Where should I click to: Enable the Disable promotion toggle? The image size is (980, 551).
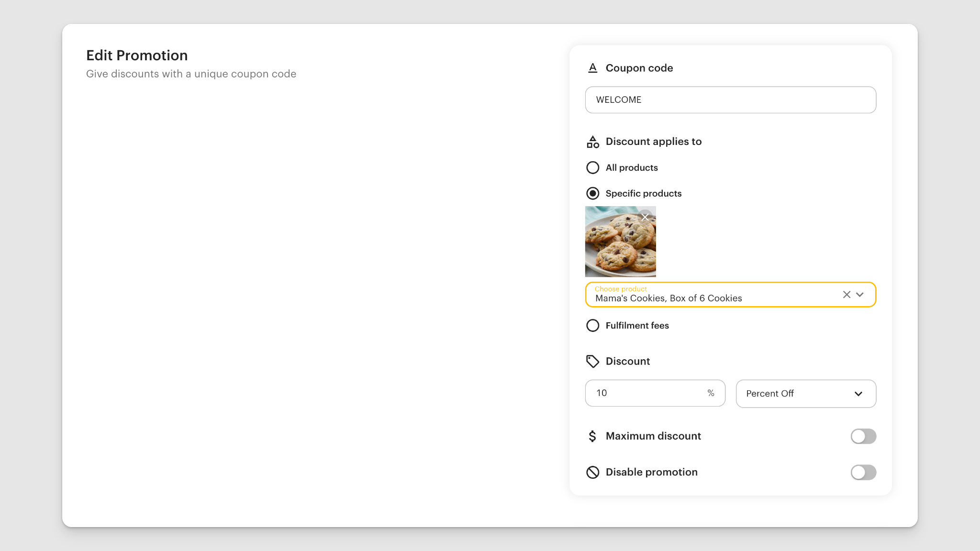click(x=863, y=472)
